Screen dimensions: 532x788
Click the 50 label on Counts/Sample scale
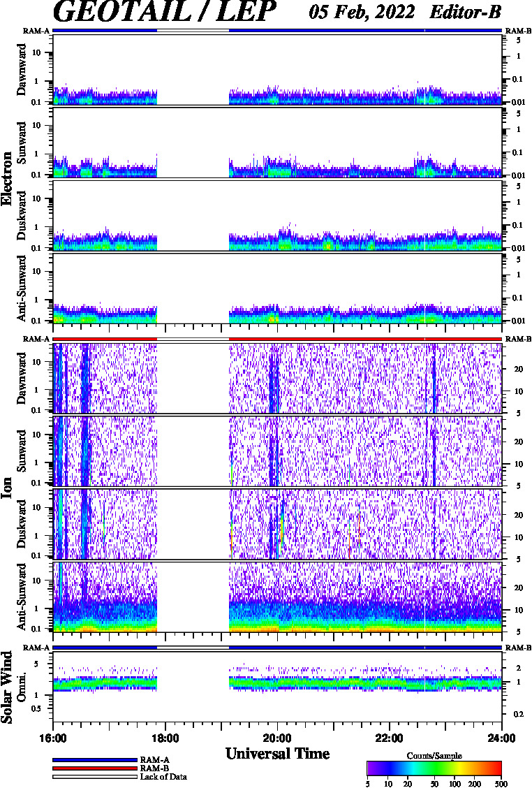(x=434, y=784)
